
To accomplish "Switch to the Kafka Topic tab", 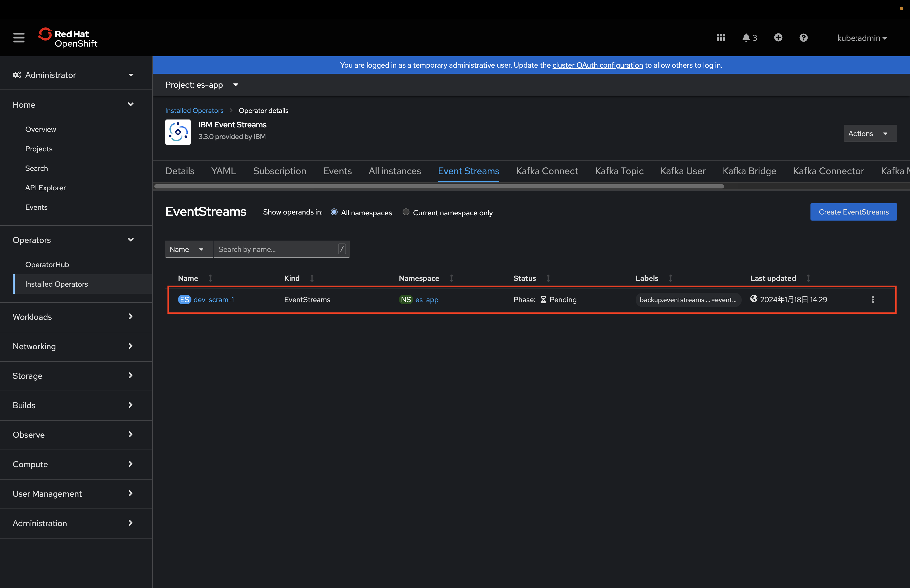I will (x=619, y=171).
